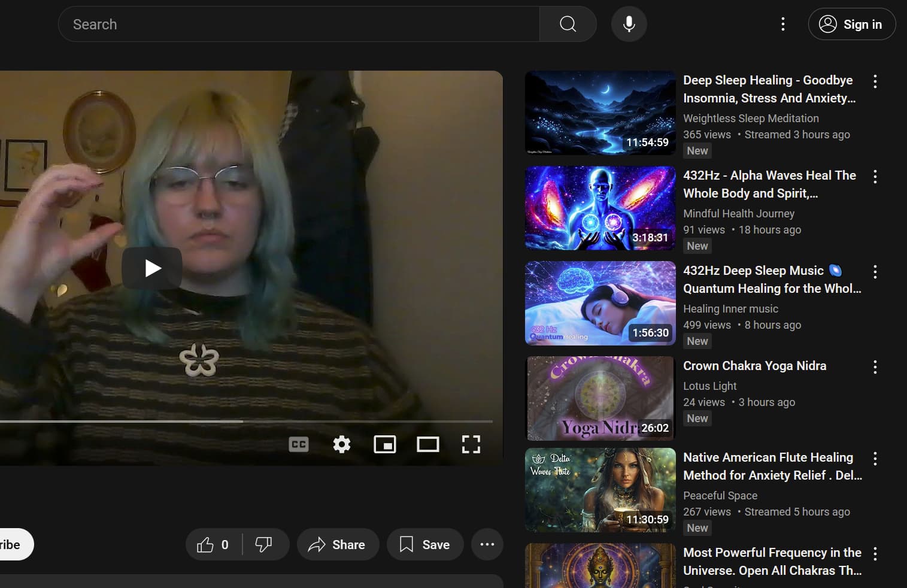Open options menu for Most Powerful Frequency

point(875,554)
